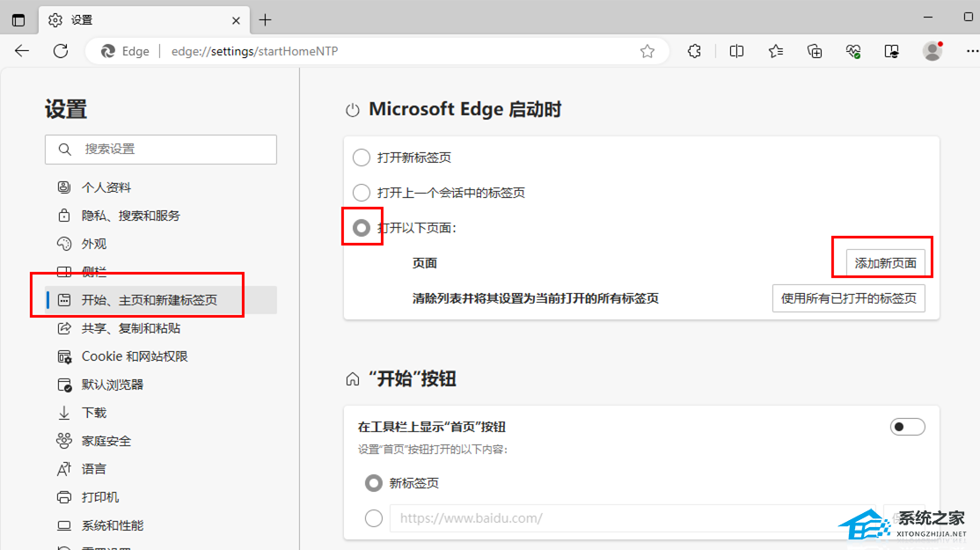The height and width of the screenshot is (550, 980).
Task: Open the tab actions menu icon
Action: [18, 19]
